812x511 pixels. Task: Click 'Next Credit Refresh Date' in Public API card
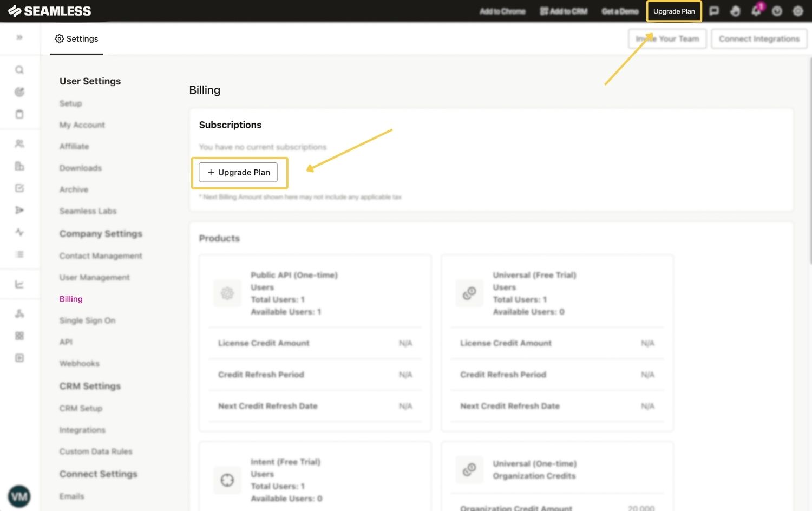267,406
